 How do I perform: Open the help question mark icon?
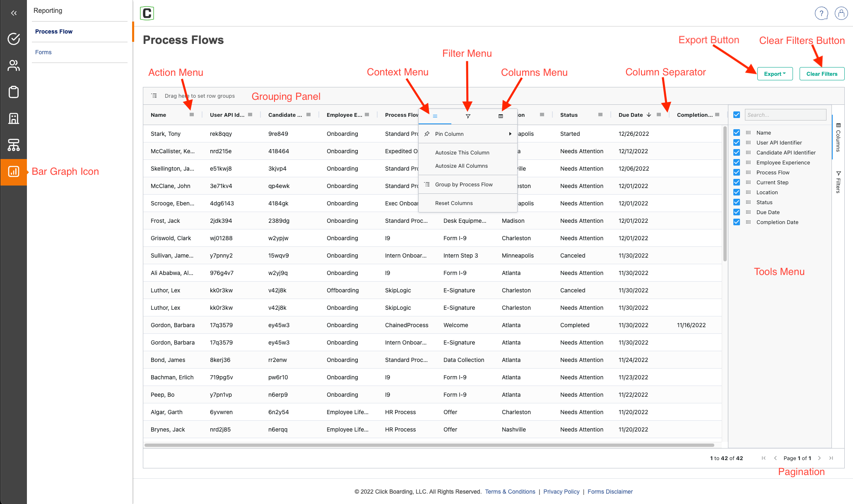pyautogui.click(x=821, y=13)
